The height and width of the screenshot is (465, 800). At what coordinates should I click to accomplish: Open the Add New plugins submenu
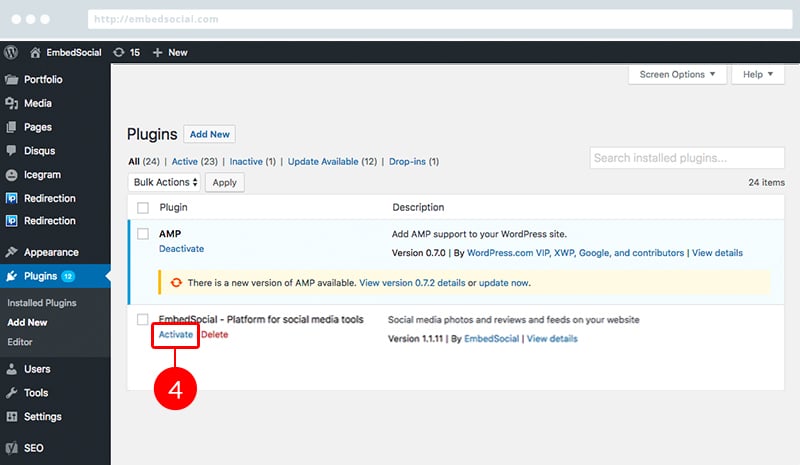(27, 323)
